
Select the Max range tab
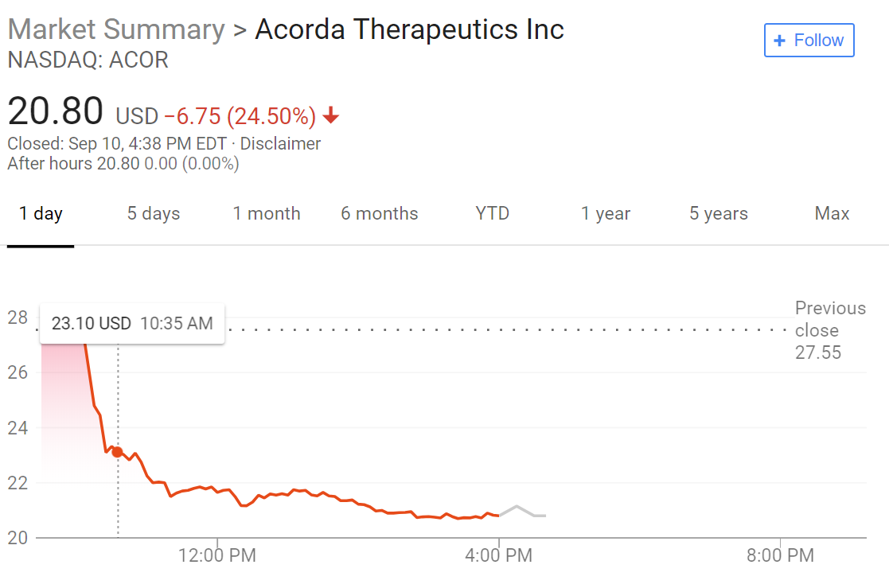[832, 213]
